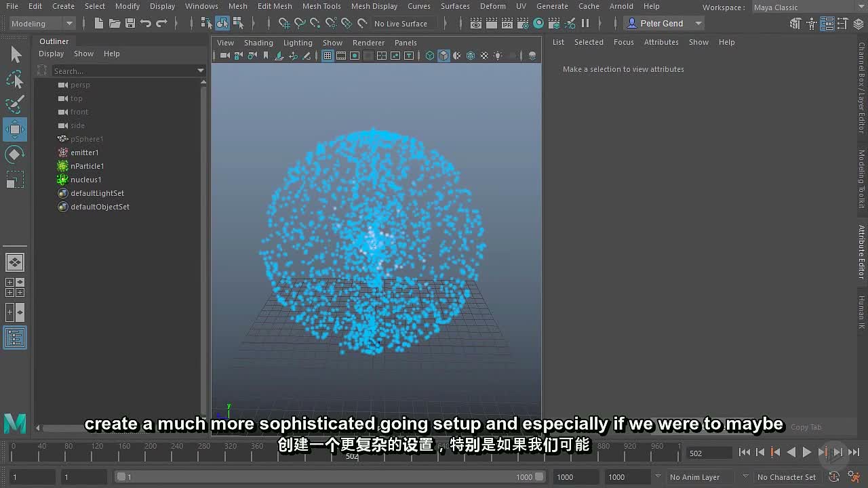This screenshot has height=488, width=868.
Task: Enable snap to points icon
Action: tap(315, 23)
